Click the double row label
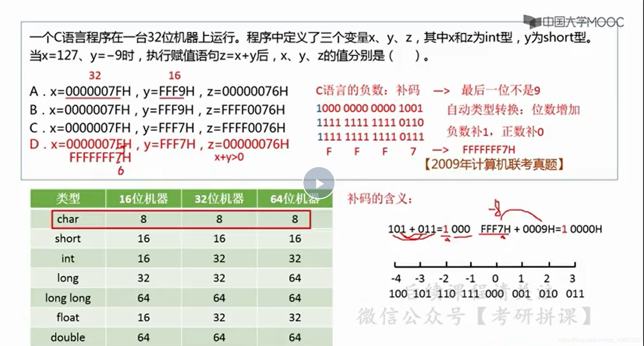Viewport: 644px width, 346px height. [x=68, y=337]
